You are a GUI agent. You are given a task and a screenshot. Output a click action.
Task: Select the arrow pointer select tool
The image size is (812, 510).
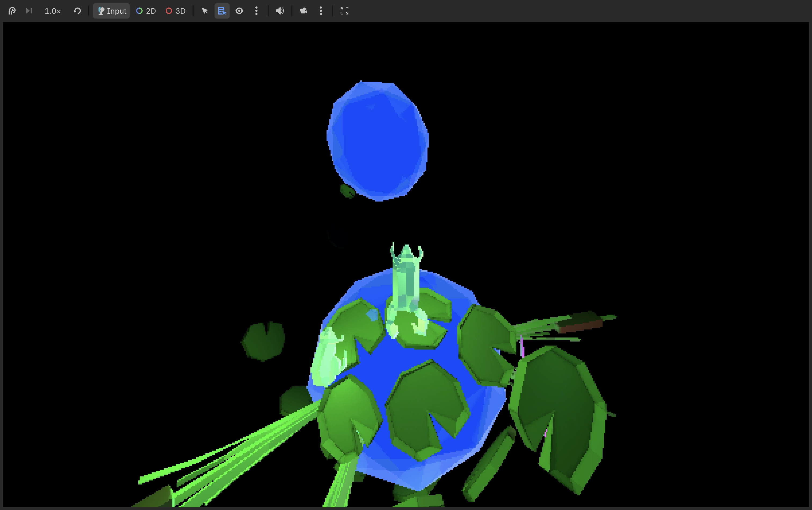[x=205, y=11]
